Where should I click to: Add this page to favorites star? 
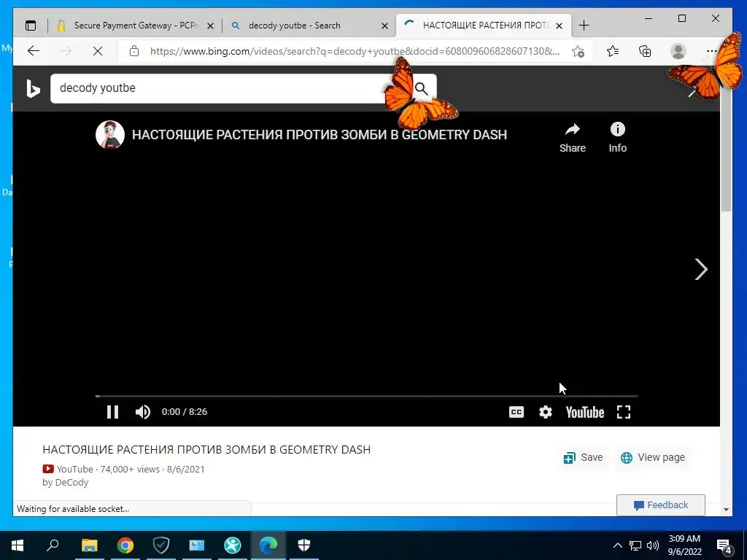click(578, 52)
